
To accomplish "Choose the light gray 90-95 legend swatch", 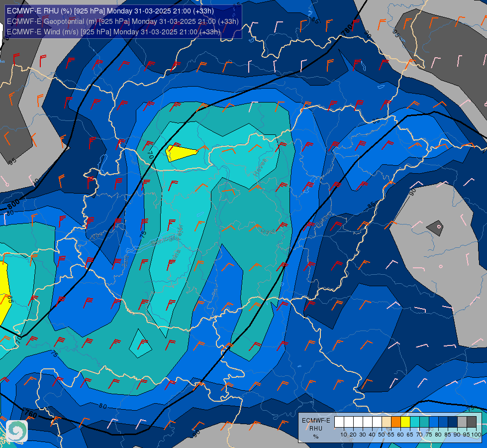I will point(462,422).
